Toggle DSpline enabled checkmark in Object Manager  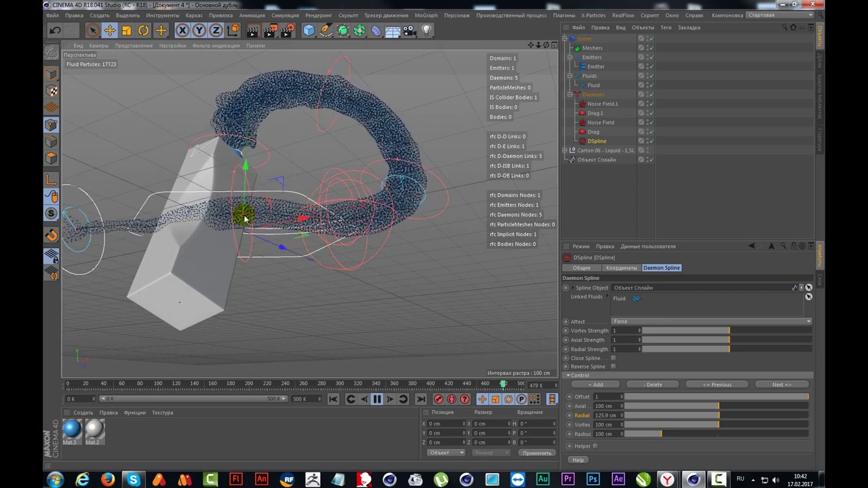650,141
